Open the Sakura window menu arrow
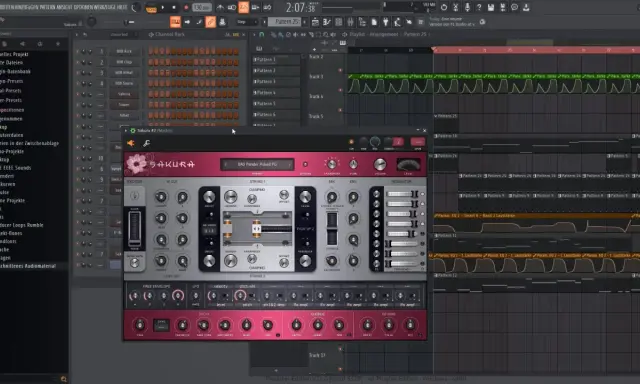This screenshot has height=384, width=640. [x=126, y=131]
